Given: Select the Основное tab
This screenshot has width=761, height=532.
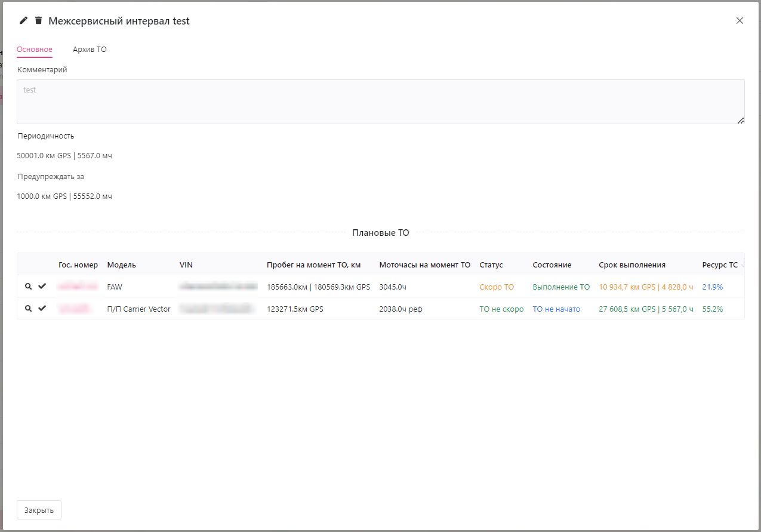Looking at the screenshot, I should tap(35, 50).
